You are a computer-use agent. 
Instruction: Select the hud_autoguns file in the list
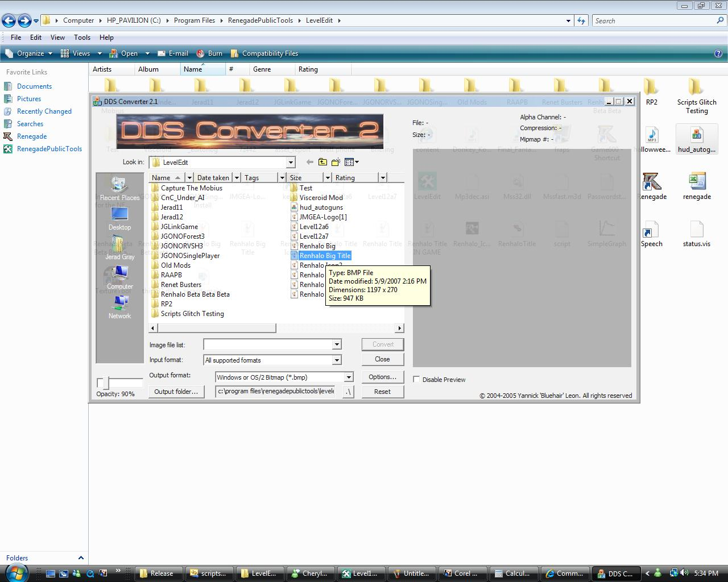pos(321,207)
